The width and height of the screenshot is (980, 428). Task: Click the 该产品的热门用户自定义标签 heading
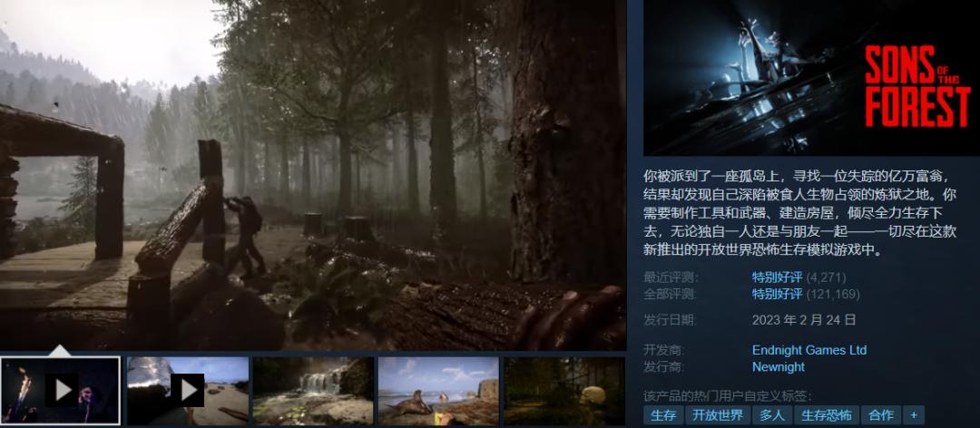(x=728, y=395)
